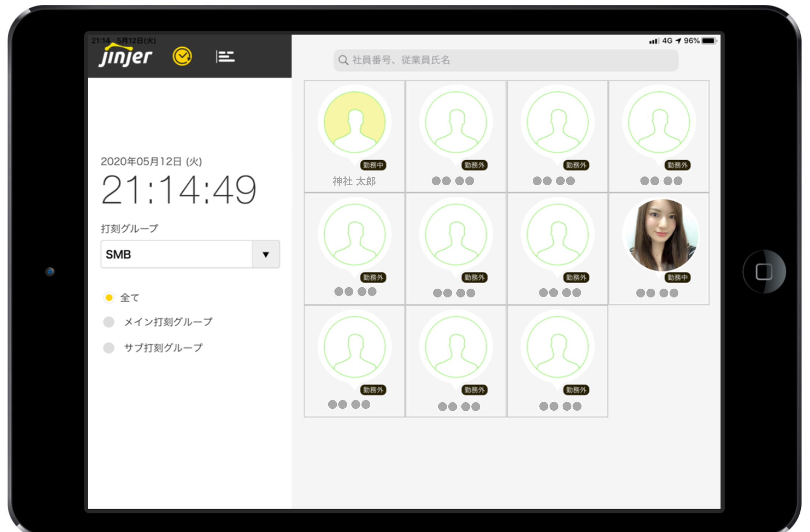Click the search magnifier icon
This screenshot has height=532, width=810.
(x=343, y=60)
